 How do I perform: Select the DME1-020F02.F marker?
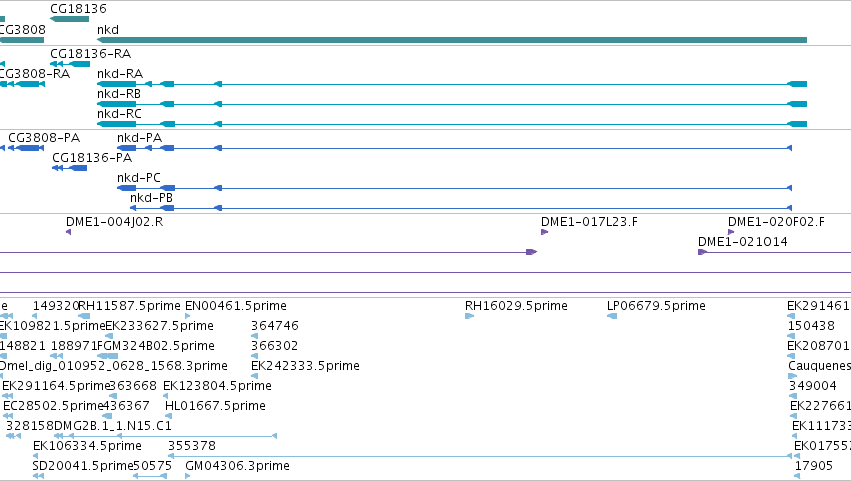pyautogui.click(x=731, y=232)
